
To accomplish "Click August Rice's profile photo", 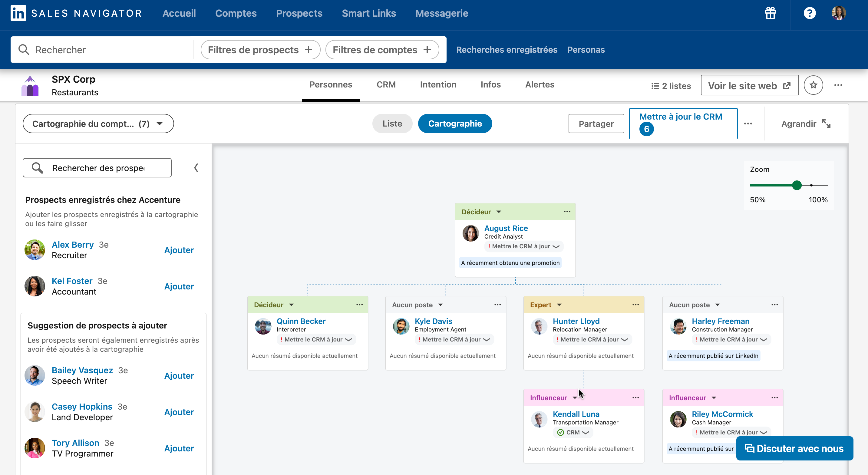I will (471, 233).
